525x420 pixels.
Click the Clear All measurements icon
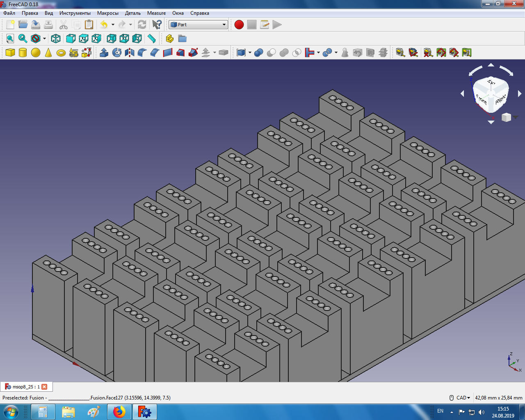428,52
